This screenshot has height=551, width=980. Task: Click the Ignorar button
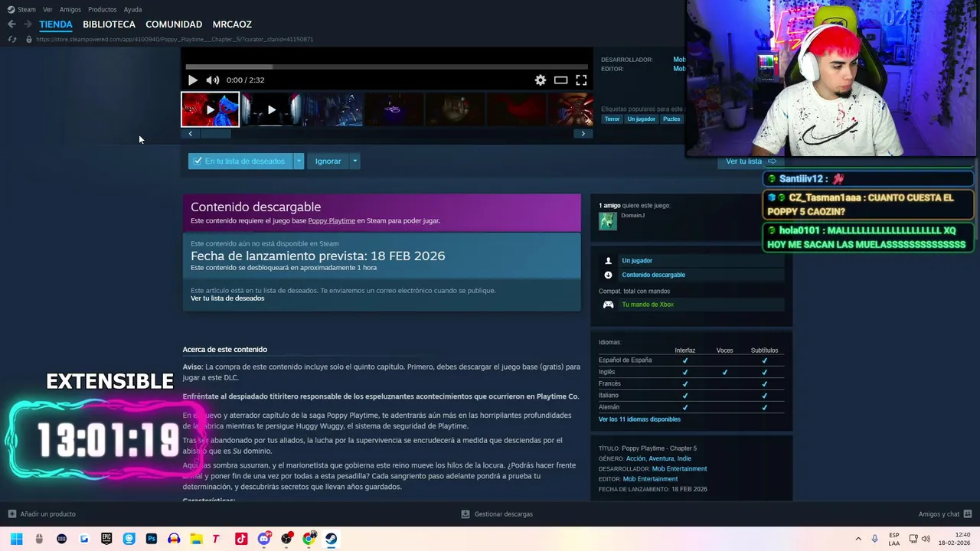tap(328, 161)
